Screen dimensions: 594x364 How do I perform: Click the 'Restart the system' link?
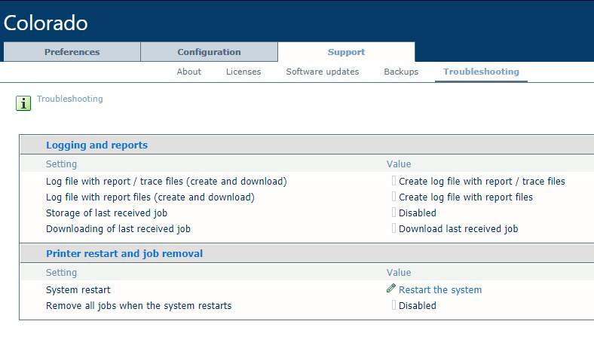click(x=439, y=289)
